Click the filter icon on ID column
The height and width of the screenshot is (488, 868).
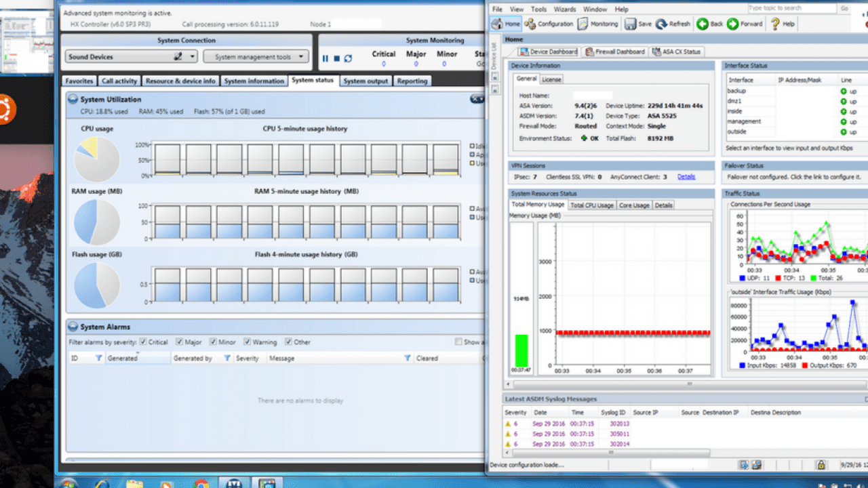click(x=98, y=358)
